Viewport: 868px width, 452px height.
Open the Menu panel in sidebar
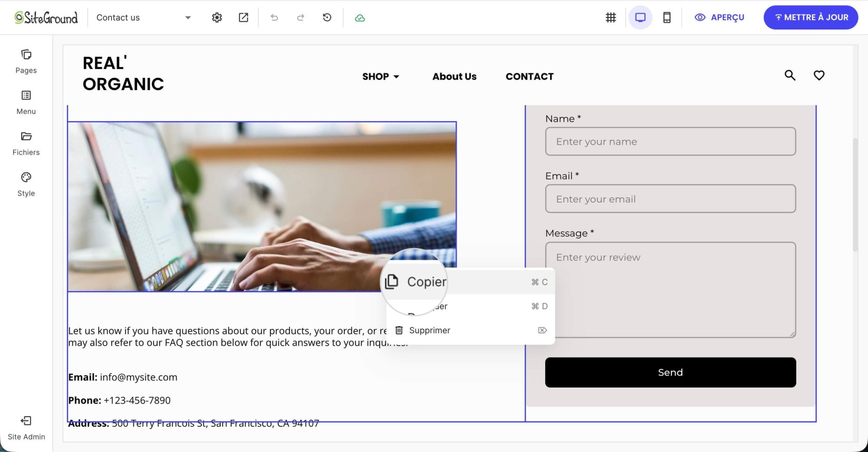(26, 103)
